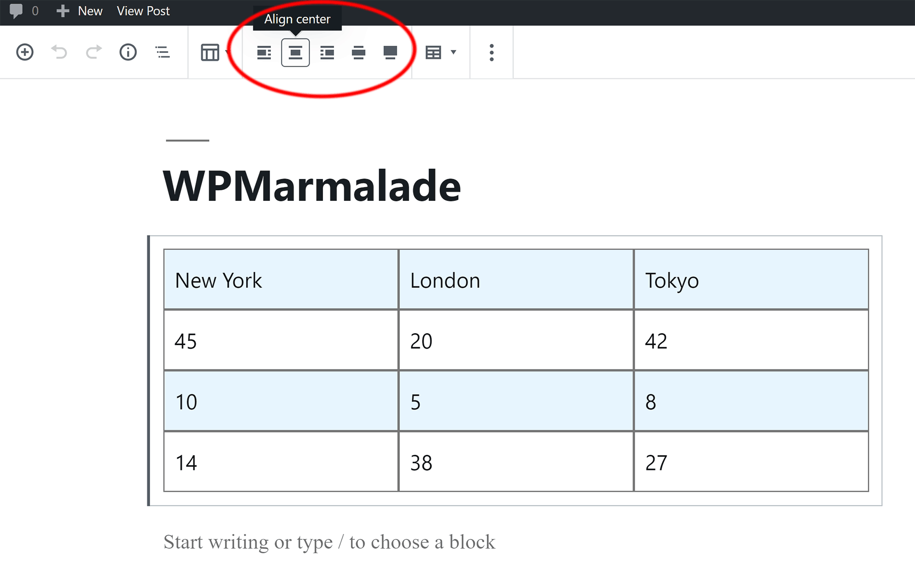This screenshot has height=588, width=915.
Task: Select the Align left icon
Action: point(264,52)
